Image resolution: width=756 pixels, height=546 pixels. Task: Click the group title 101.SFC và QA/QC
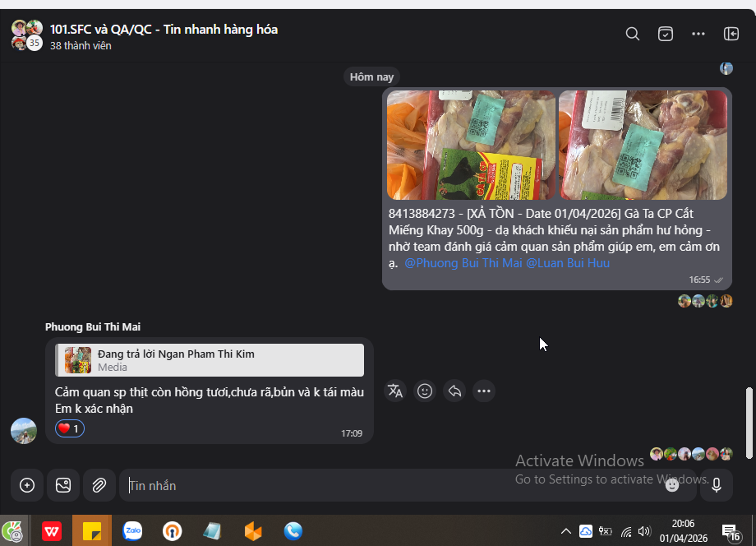(164, 30)
